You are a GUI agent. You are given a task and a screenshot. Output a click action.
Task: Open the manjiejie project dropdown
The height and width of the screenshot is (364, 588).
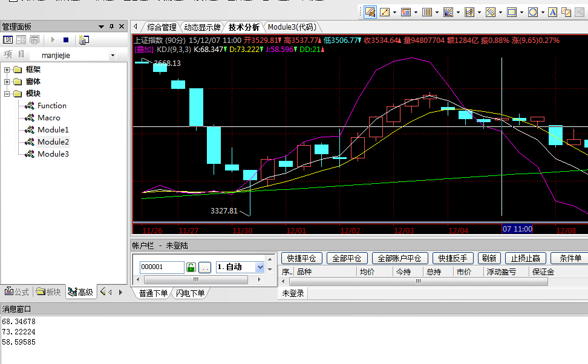pyautogui.click(x=113, y=56)
